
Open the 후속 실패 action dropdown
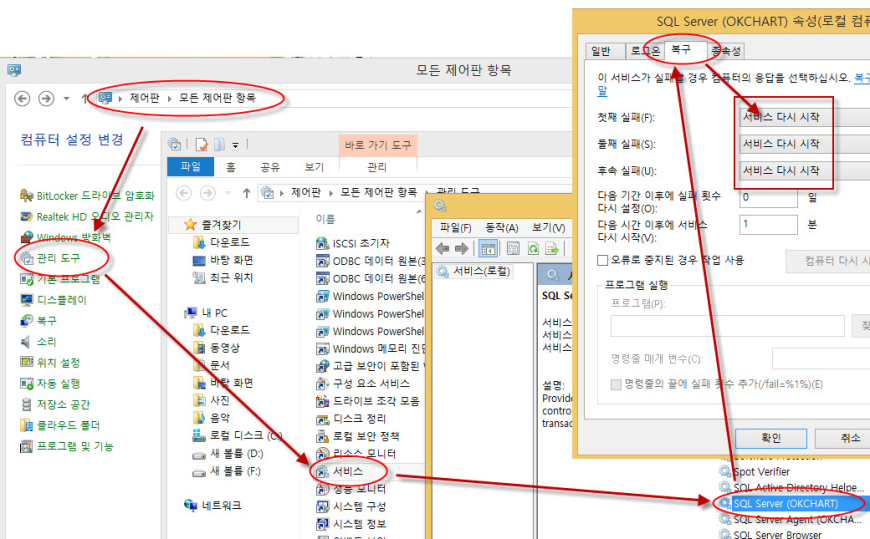[x=805, y=170]
